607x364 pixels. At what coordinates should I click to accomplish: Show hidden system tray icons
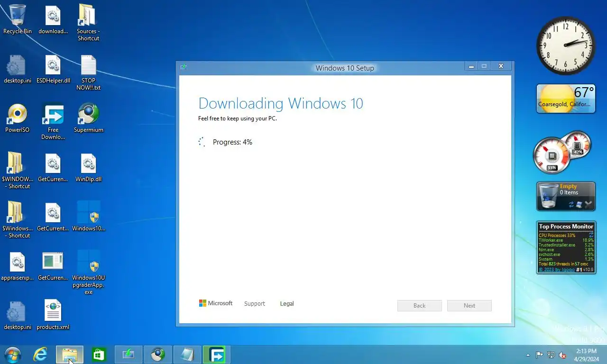tap(528, 355)
